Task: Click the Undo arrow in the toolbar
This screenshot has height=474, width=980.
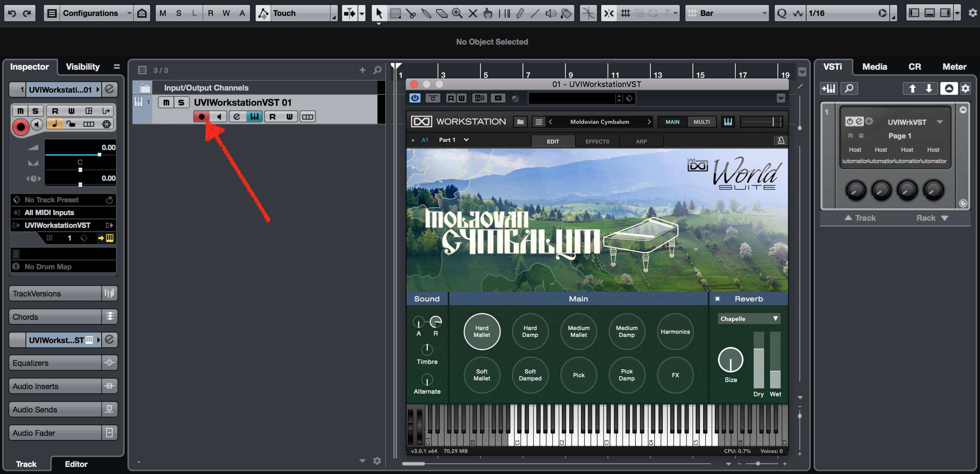Action: tap(12, 13)
